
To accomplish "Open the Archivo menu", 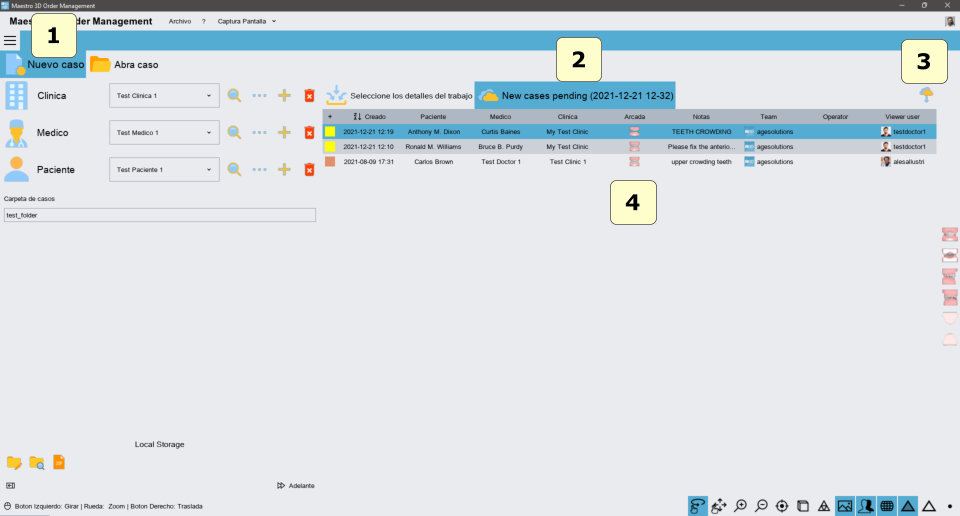I will [179, 21].
